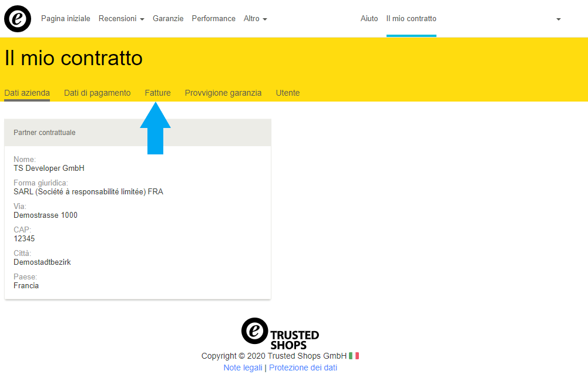This screenshot has width=588, height=381.
Task: Open the Performance page
Action: (213, 18)
